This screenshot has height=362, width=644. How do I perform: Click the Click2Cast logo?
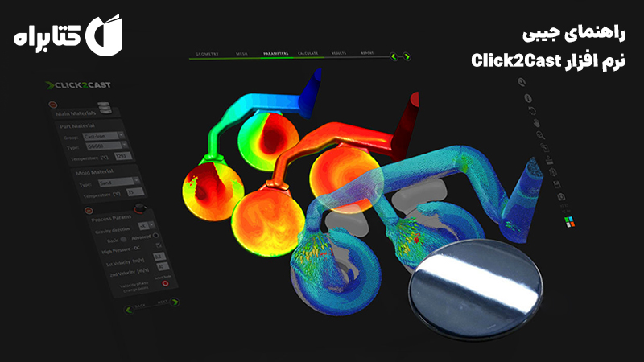(78, 85)
